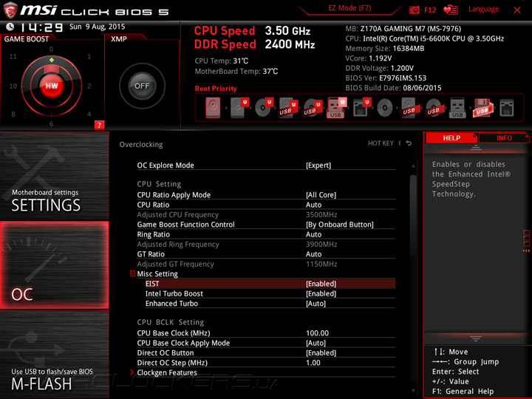Screen dimensions: 532x399
Task: Select the last network boot device icon
Action: click(x=507, y=108)
